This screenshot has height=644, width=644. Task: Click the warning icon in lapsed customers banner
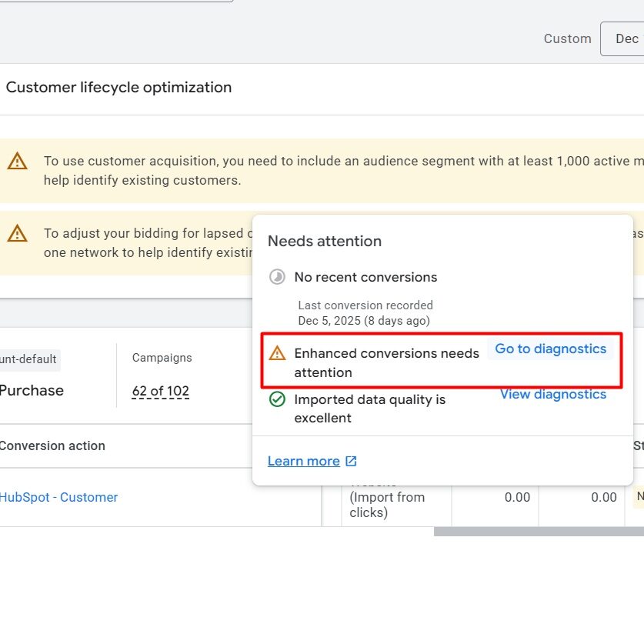pos(17,233)
